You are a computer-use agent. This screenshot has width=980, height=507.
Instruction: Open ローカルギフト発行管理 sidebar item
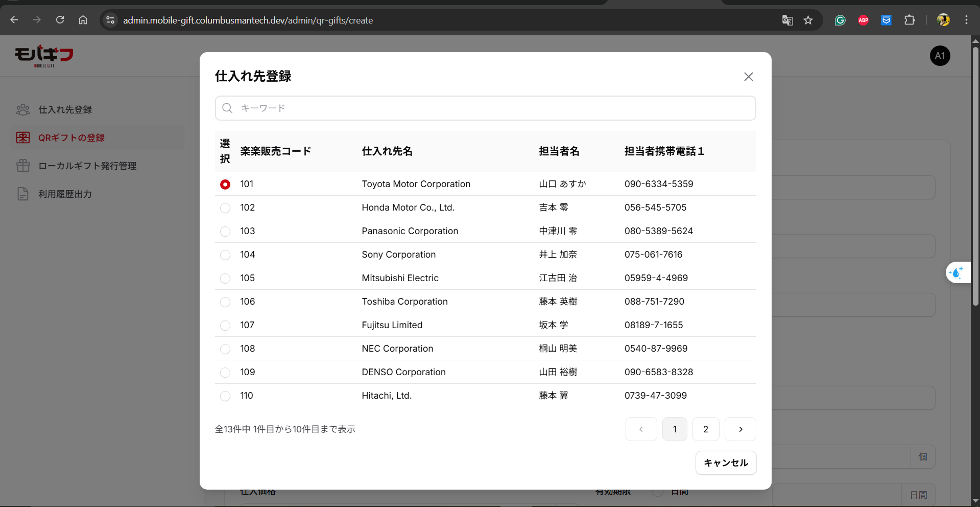click(87, 166)
